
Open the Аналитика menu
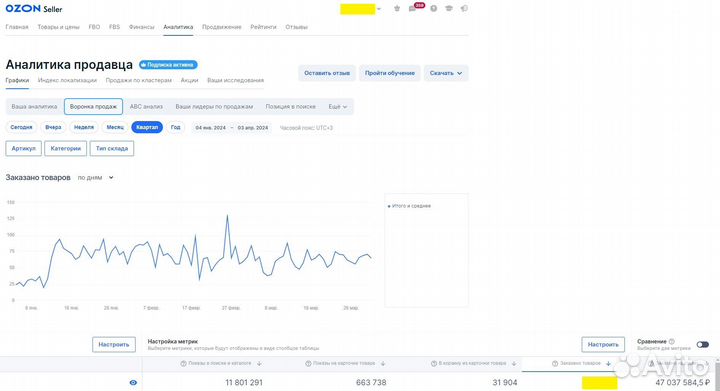coord(178,27)
